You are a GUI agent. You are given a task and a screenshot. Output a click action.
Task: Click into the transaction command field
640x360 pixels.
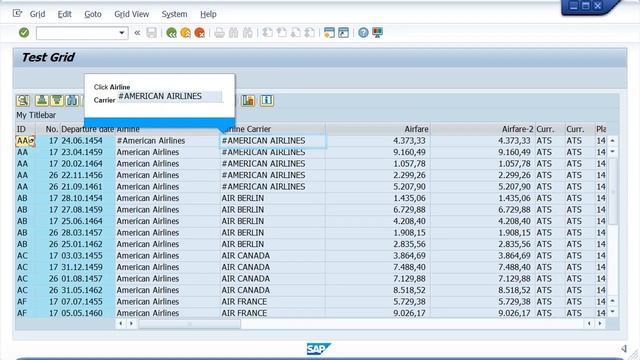(x=77, y=33)
